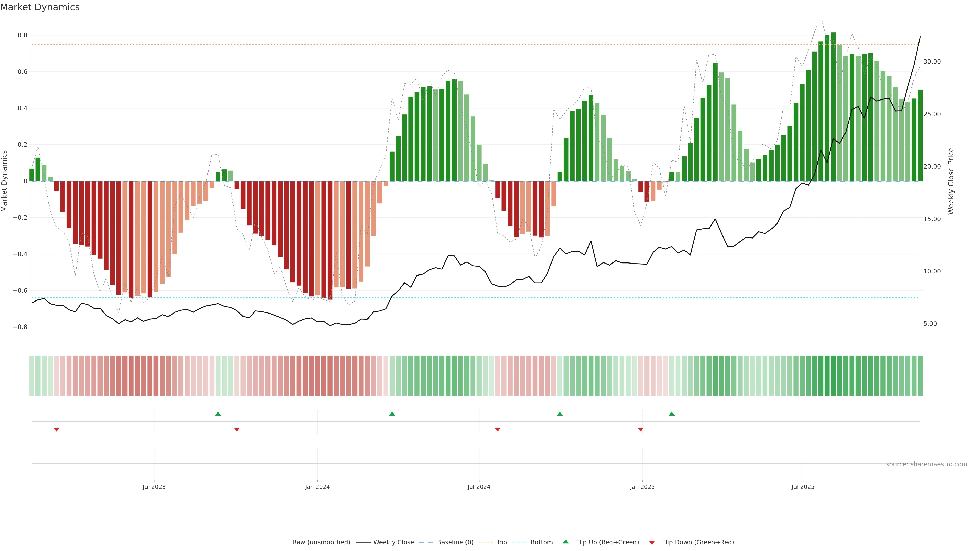Click the Weekly Close Price axis title
This screenshot has height=551, width=980.
pyautogui.click(x=951, y=181)
